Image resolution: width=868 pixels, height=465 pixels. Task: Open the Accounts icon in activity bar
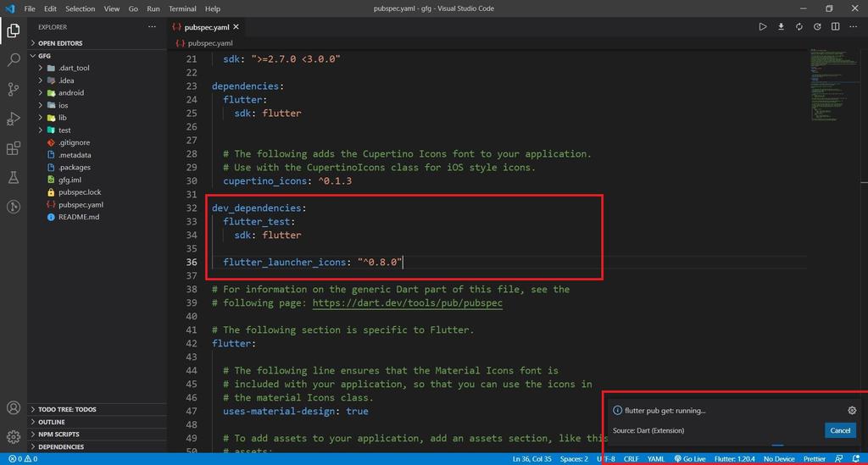pos(14,408)
